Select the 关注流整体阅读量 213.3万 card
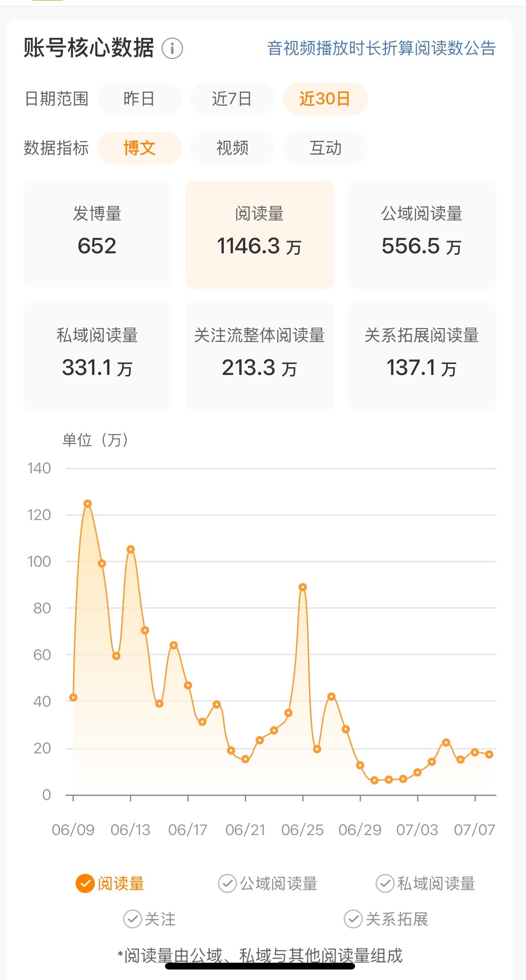The width and height of the screenshot is (526, 980). 260,356
